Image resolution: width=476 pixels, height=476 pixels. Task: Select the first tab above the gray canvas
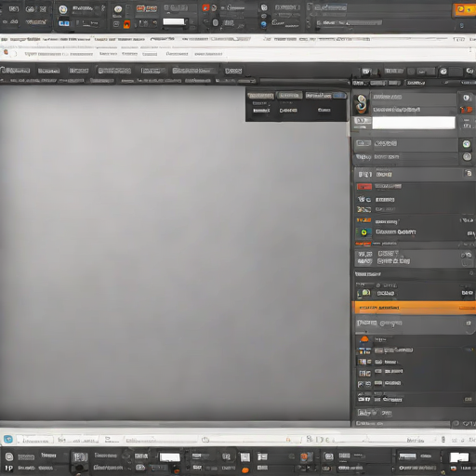click(x=15, y=71)
